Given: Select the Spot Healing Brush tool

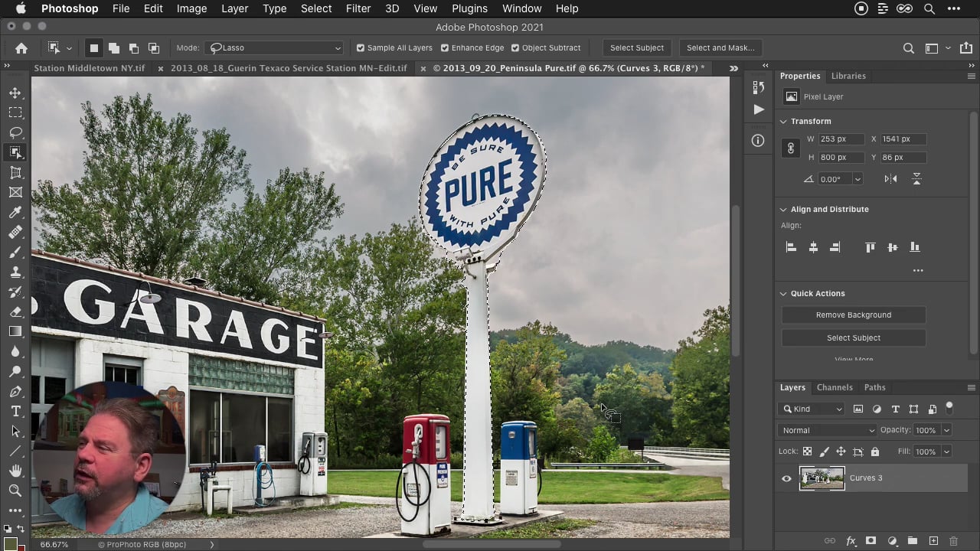Looking at the screenshot, I should (x=15, y=233).
